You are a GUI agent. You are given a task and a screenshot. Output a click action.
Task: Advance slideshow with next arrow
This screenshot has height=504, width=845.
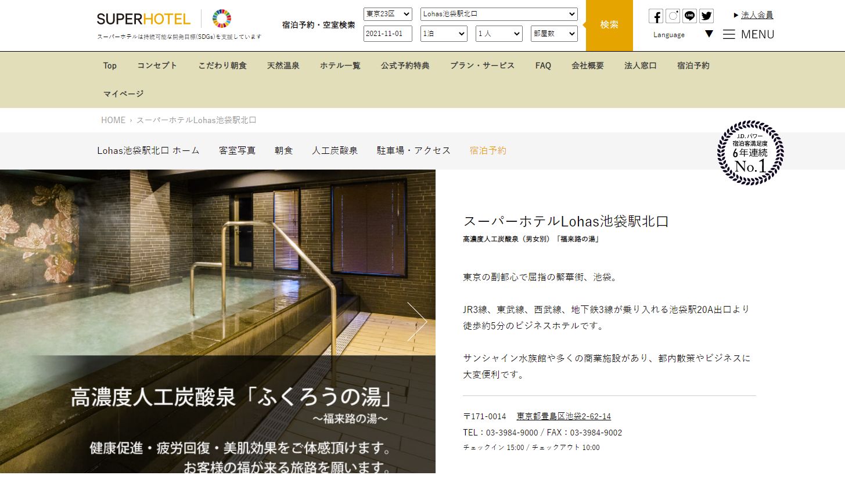point(417,322)
